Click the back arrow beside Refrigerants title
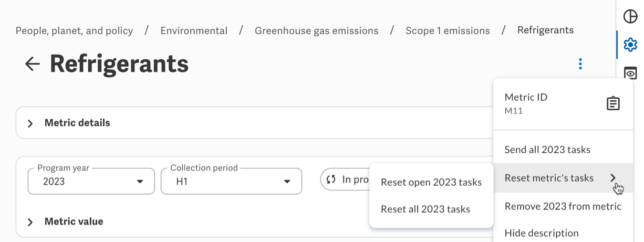Screen dimensions: 644x242 32,64
